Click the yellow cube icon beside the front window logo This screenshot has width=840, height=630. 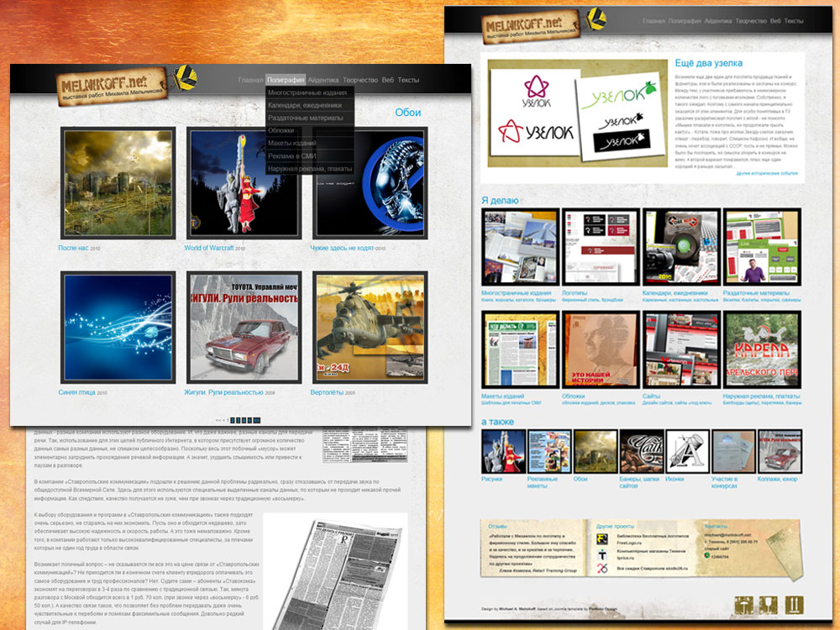point(186,78)
